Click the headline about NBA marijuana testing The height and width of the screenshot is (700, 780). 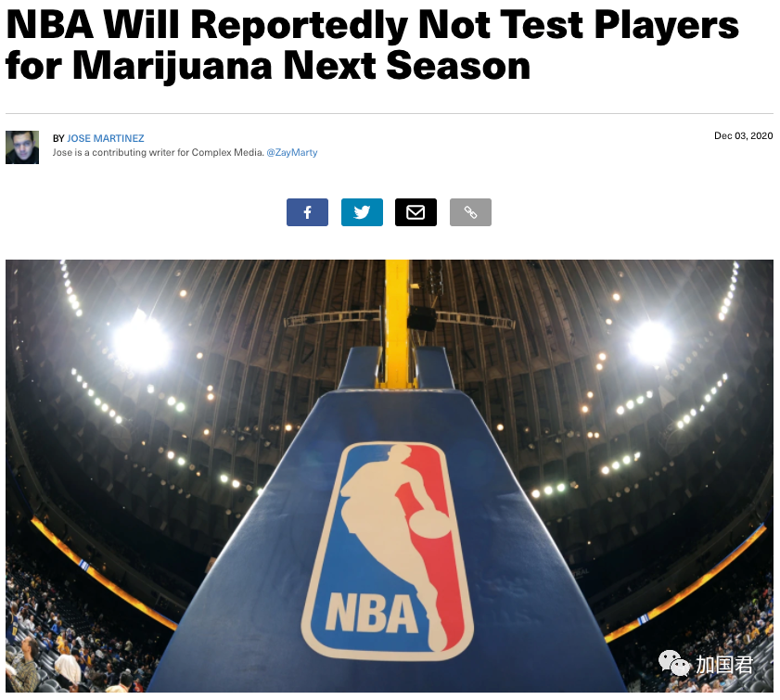pyautogui.click(x=372, y=45)
